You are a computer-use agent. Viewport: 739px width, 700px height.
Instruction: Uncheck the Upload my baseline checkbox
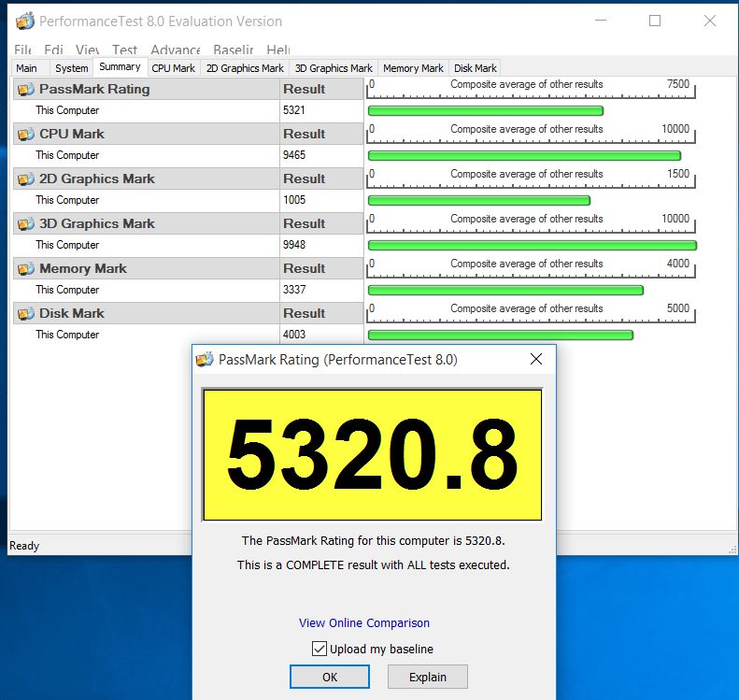320,649
